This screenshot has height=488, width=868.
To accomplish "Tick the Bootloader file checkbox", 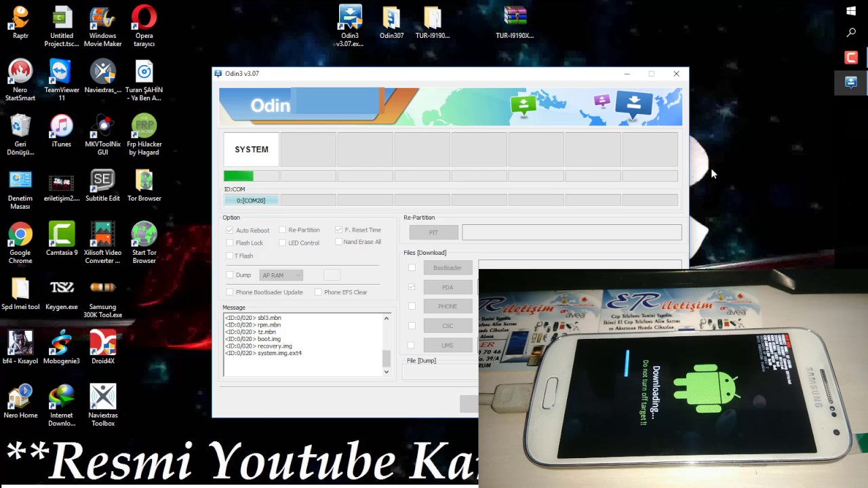I will coord(412,268).
